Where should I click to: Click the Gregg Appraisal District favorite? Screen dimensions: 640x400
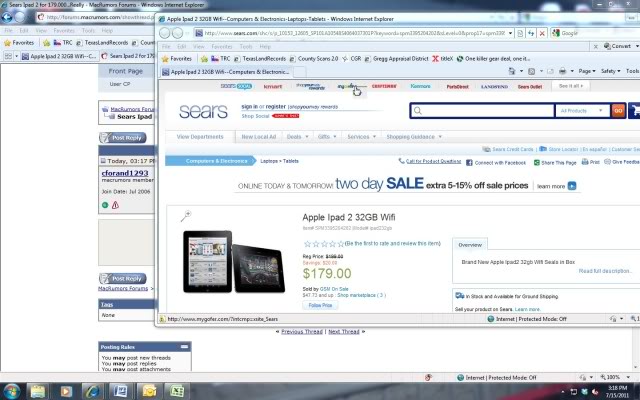tap(396, 59)
